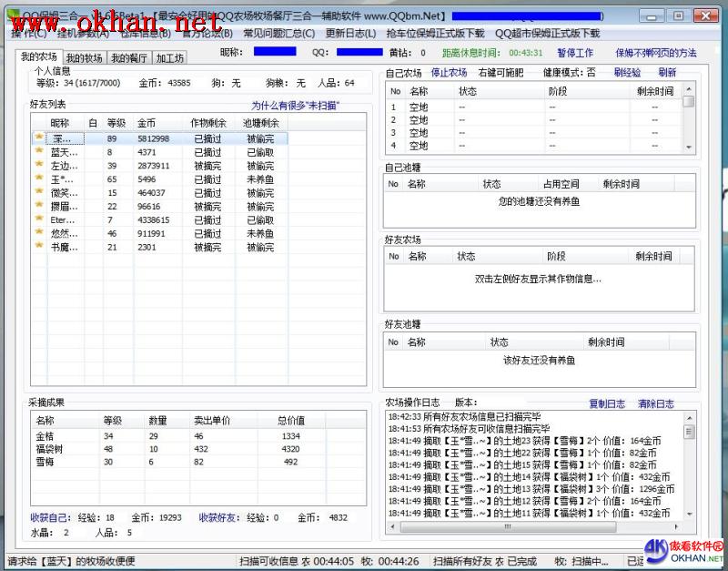Open the 常见问题汇总(C) menu

279,34
